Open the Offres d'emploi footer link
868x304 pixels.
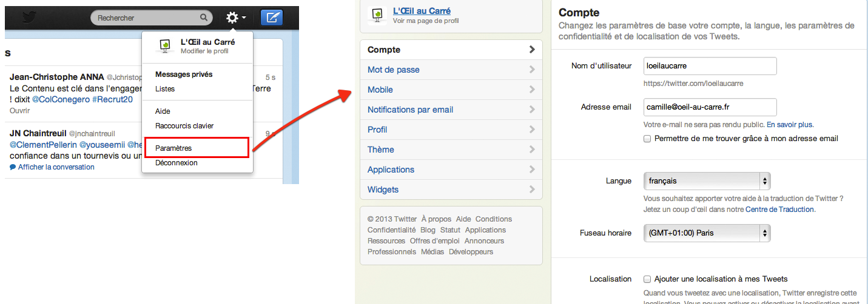[435, 241]
